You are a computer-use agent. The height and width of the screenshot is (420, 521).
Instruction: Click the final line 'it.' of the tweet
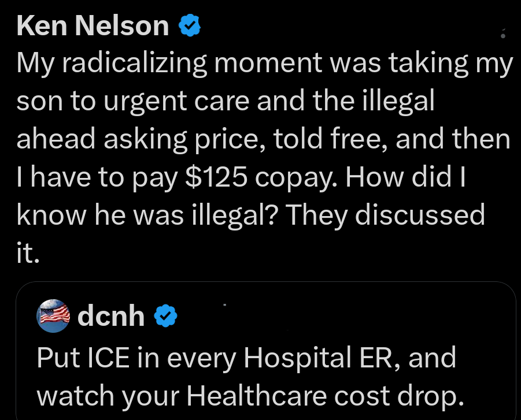[28, 252]
